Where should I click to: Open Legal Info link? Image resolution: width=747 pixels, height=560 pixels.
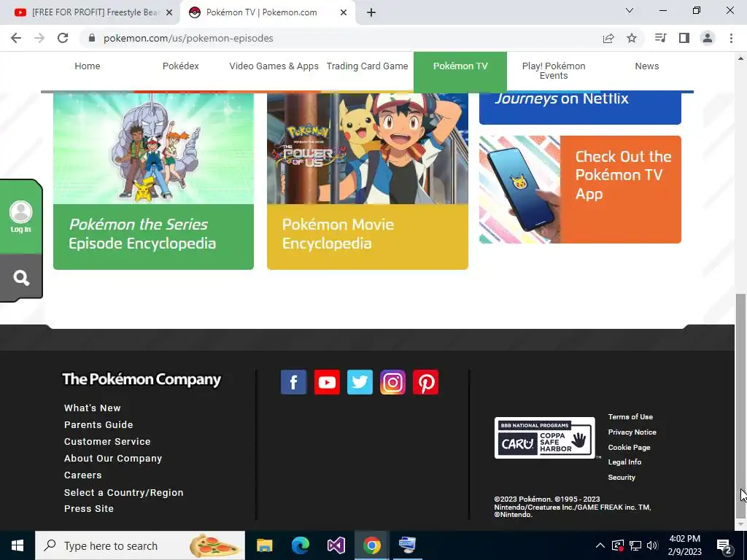(x=624, y=462)
